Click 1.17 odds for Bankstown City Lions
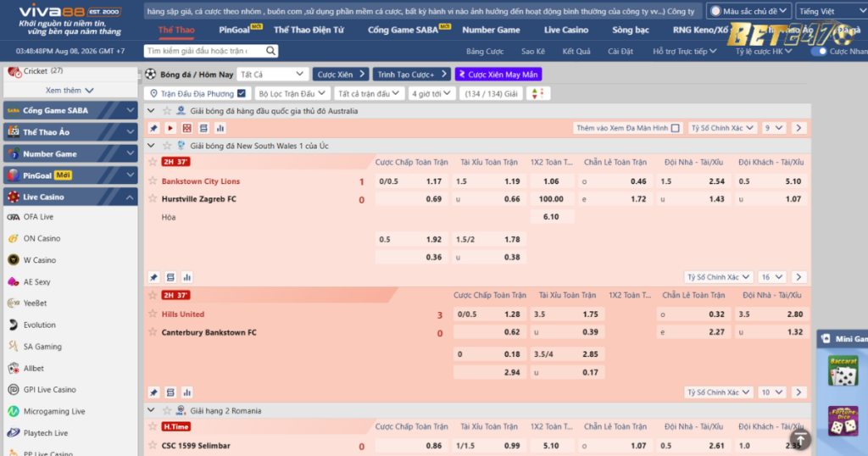 [x=433, y=181]
